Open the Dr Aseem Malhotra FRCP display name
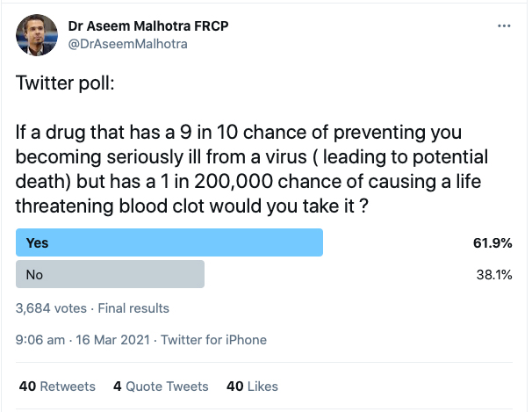This screenshot has width=532, height=412. pyautogui.click(x=135, y=25)
